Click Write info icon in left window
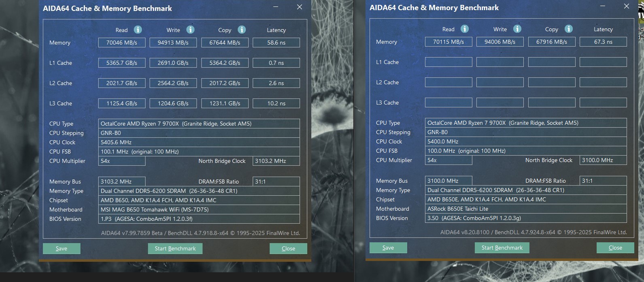 tap(190, 30)
